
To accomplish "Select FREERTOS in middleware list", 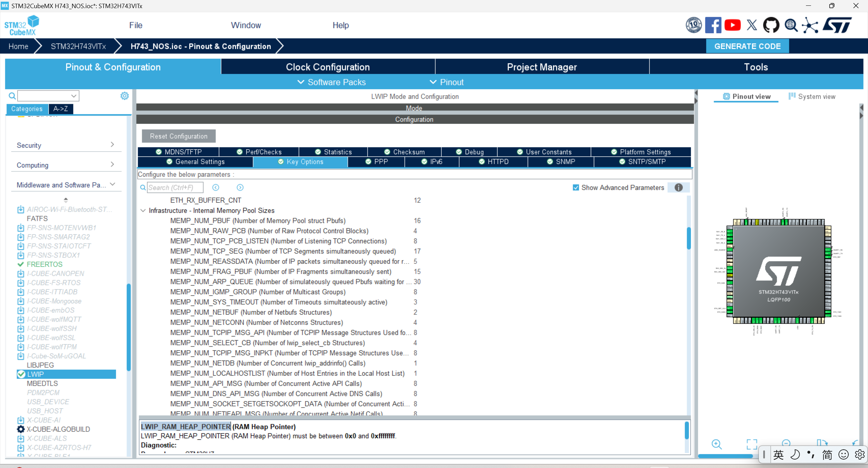I will tap(44, 264).
